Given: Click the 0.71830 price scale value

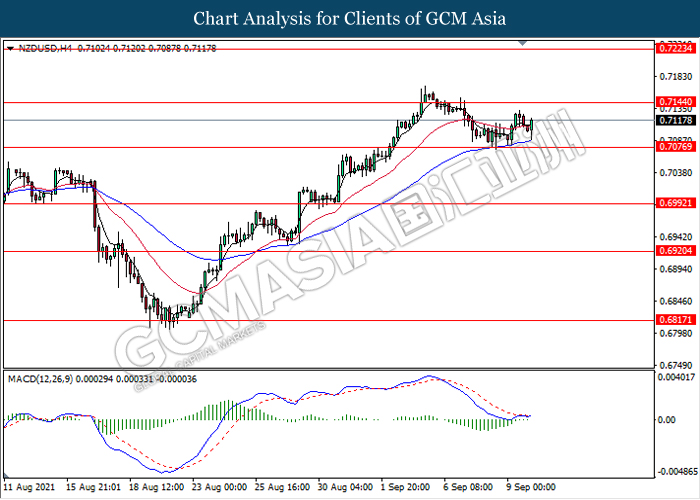Looking at the screenshot, I should click(x=676, y=77).
